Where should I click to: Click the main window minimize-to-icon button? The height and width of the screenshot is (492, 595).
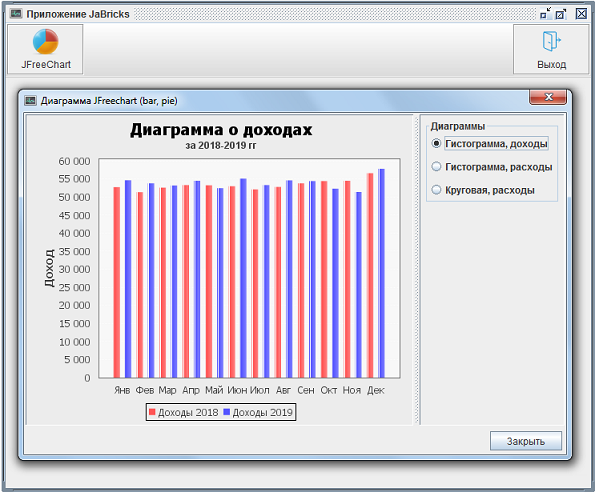point(546,14)
